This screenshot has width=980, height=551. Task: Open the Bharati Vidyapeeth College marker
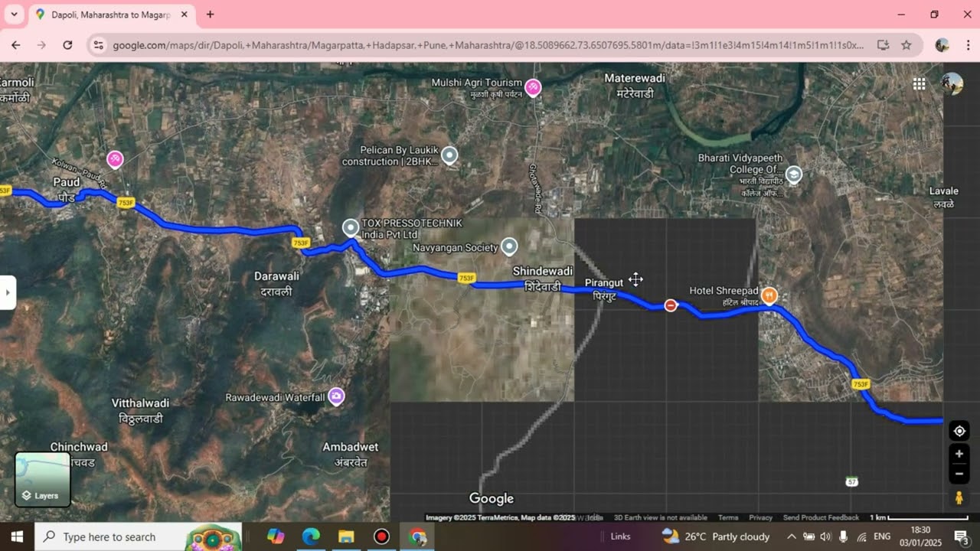[x=794, y=174]
